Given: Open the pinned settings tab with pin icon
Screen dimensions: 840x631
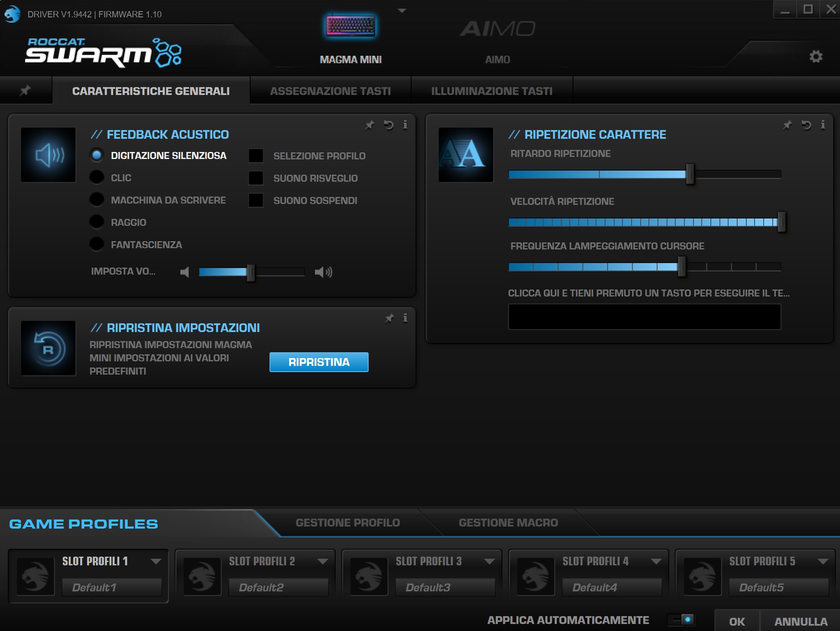Looking at the screenshot, I should (25, 90).
